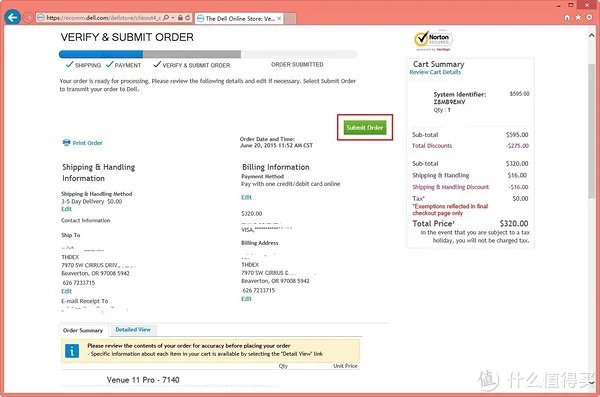Open the home icon in browser toolbar
The width and height of the screenshot is (600, 397).
[567, 18]
